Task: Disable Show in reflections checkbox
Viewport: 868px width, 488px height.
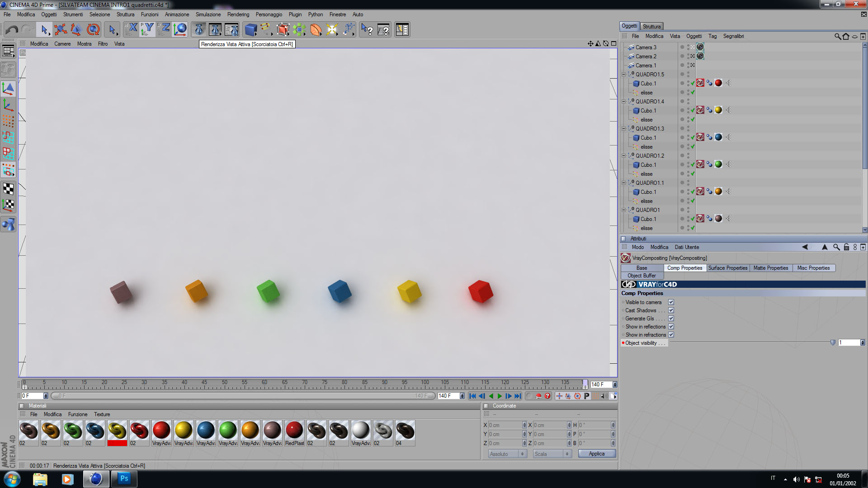Action: tap(671, 327)
